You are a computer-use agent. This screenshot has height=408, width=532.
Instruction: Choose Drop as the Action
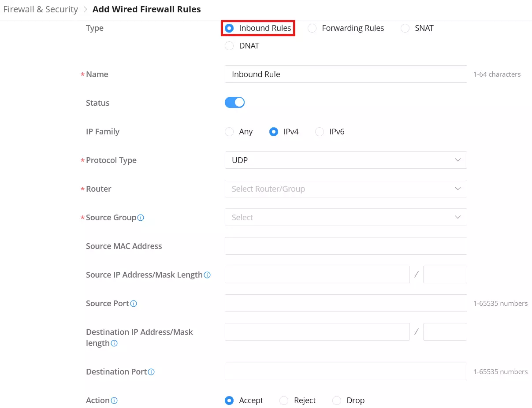349,401
